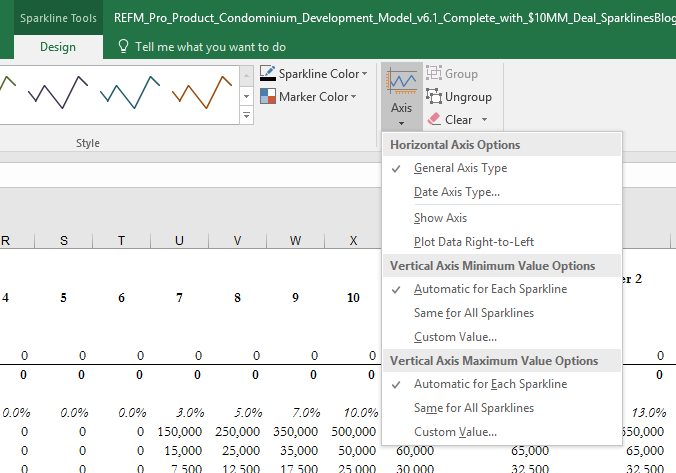Click the cell showing 13.0%

coord(649,413)
